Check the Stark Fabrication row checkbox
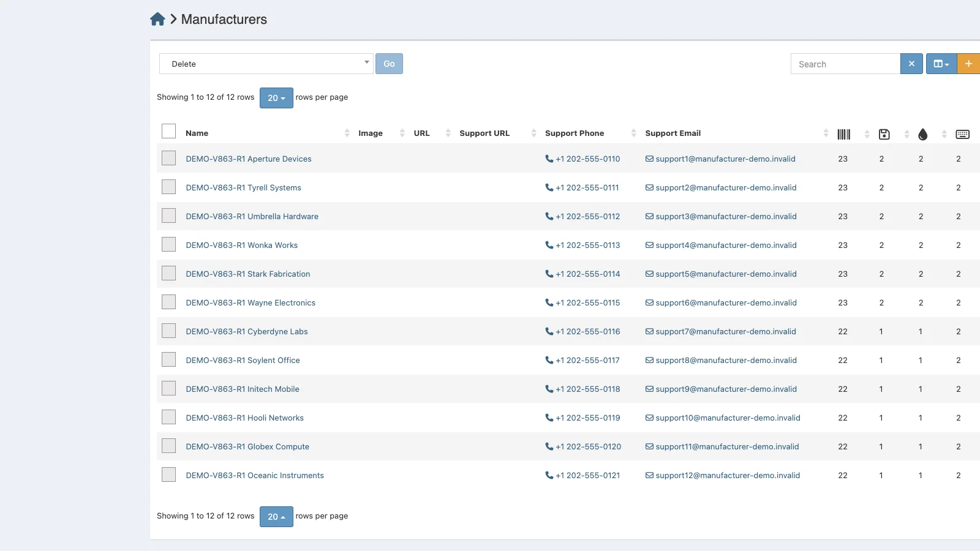This screenshot has width=980, height=551. click(x=168, y=273)
